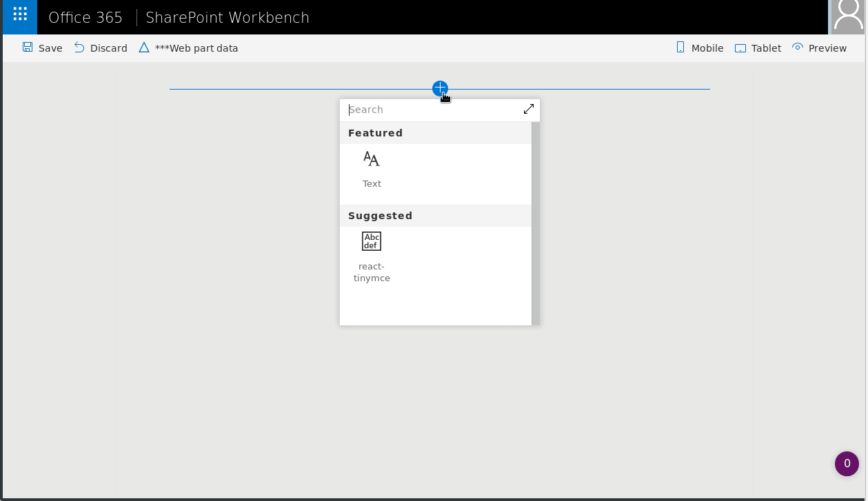Open Web part data

(188, 48)
